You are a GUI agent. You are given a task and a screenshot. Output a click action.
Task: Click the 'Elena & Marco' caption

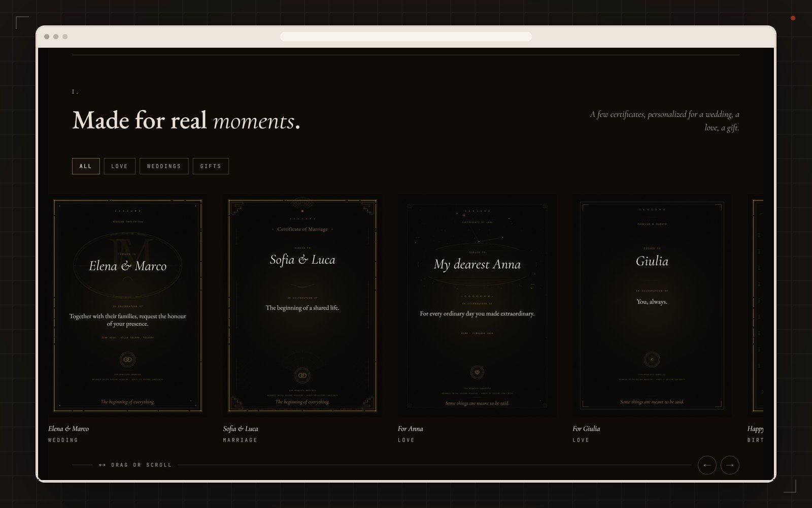69,429
